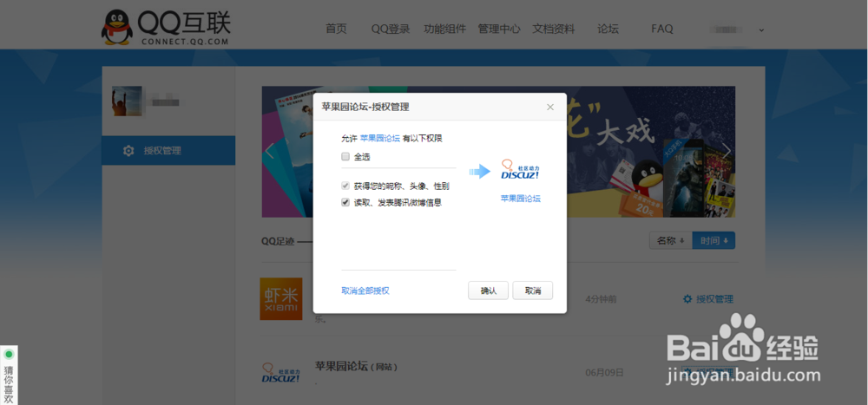This screenshot has width=868, height=405.
Task: Click the Discuz! logo in 苹果园论坛 row
Action: point(280,374)
